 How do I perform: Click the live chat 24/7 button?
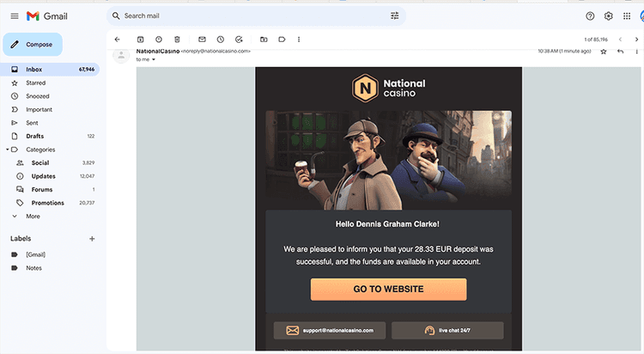447,330
